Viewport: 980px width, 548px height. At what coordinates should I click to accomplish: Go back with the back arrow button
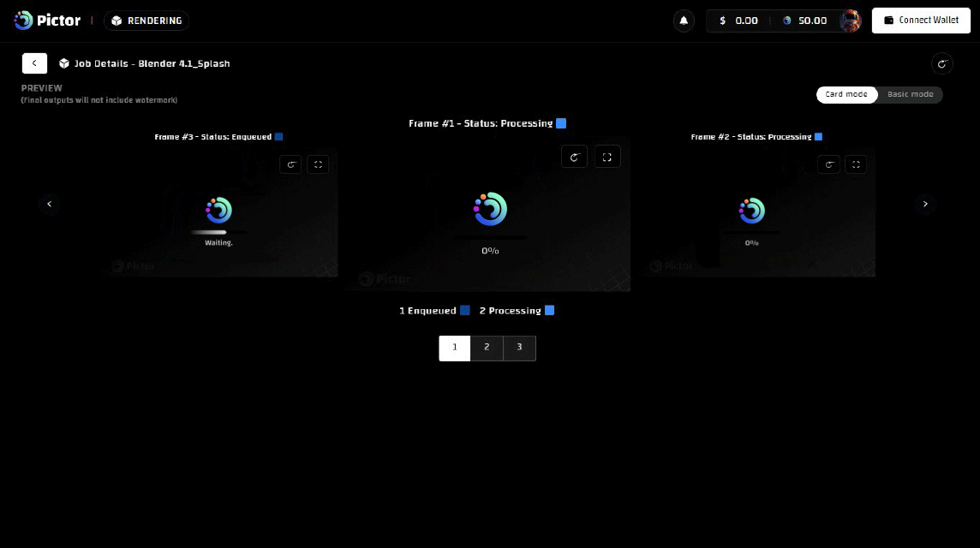point(34,63)
